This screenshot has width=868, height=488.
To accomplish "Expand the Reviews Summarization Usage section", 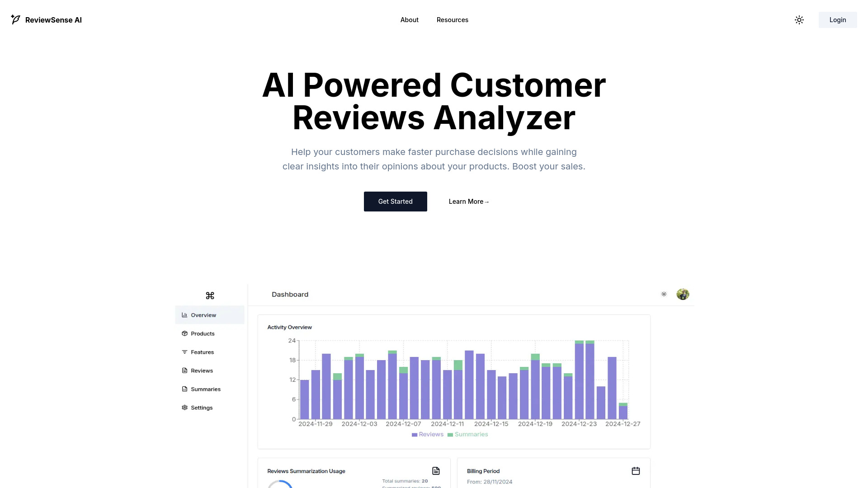I will pyautogui.click(x=436, y=471).
